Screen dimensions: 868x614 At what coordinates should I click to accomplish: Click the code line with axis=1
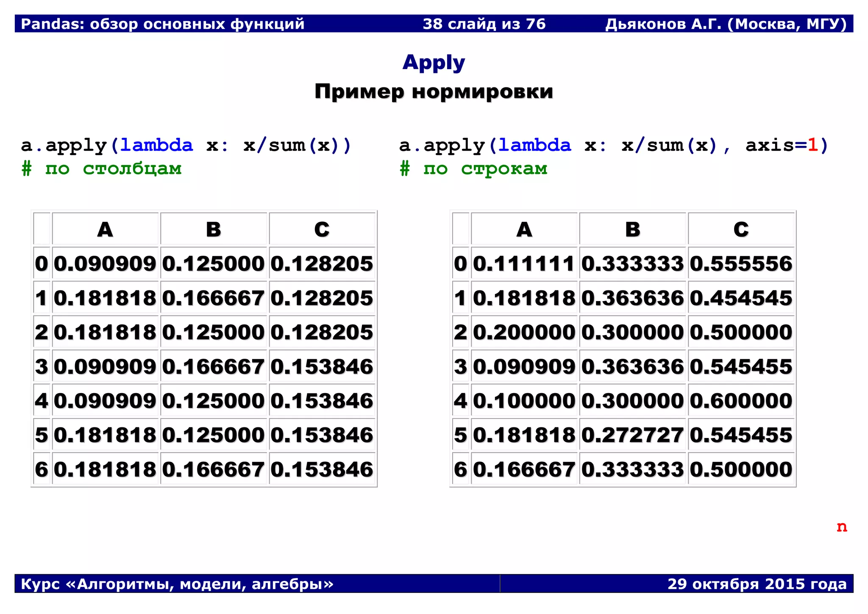(613, 145)
